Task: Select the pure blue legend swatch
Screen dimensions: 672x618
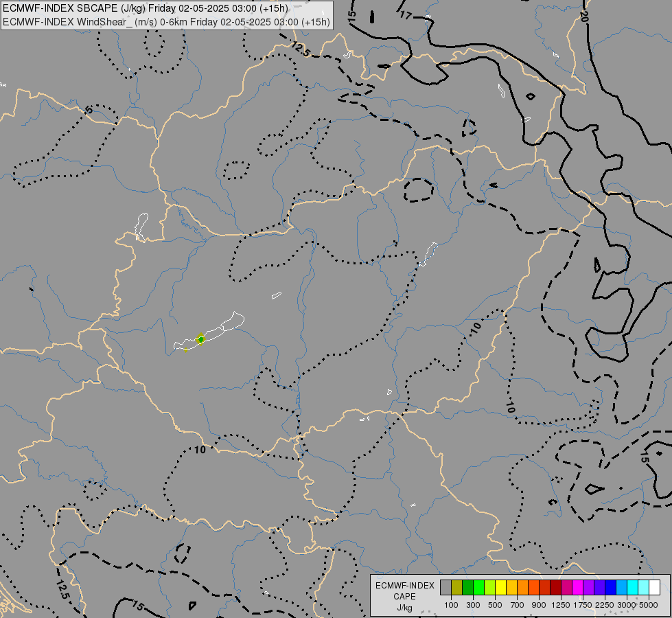Action: (x=611, y=588)
